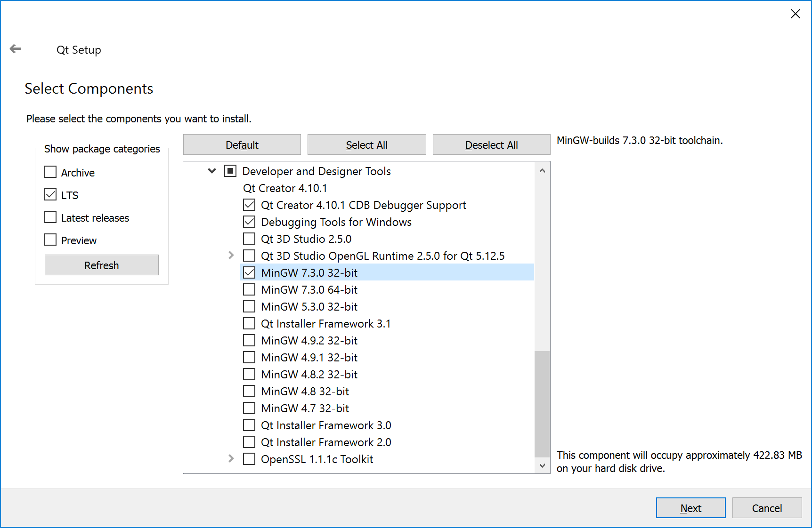Check the Qt 3D Studio 2.5.0 box
The height and width of the screenshot is (528, 812).
pos(249,239)
